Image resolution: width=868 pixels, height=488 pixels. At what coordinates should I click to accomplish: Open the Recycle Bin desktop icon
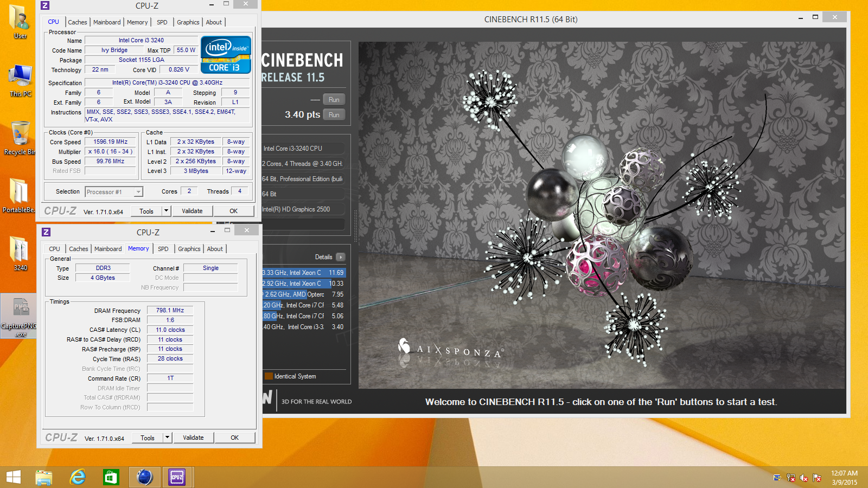point(20,138)
